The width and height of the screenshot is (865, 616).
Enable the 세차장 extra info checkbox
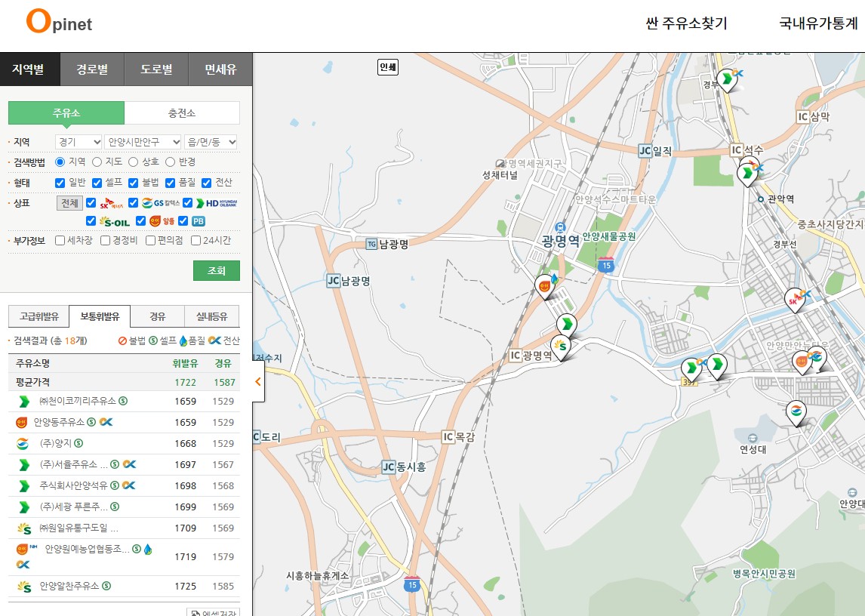(60, 240)
